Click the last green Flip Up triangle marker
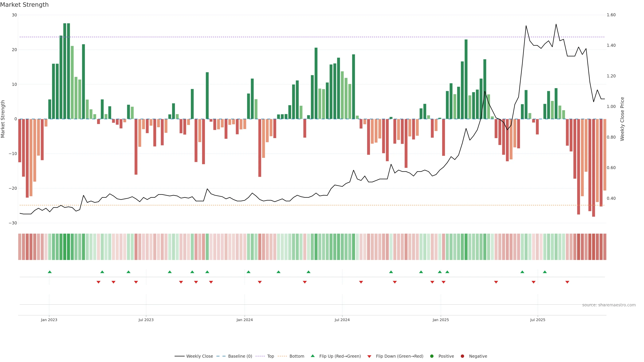Screen dimensions: 644x362 pos(545,272)
